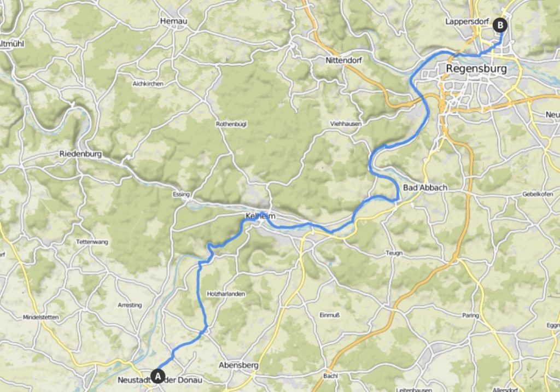Click the Kelheim town label

(260, 217)
